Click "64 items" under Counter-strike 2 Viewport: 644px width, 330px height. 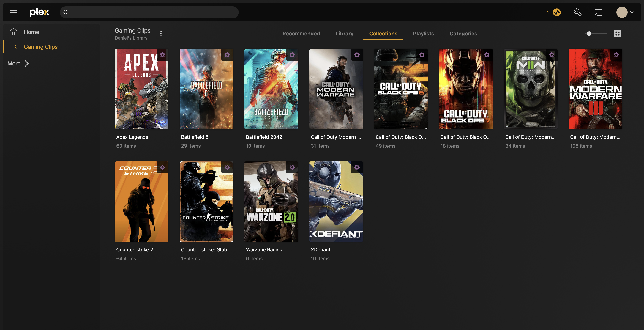126,258
